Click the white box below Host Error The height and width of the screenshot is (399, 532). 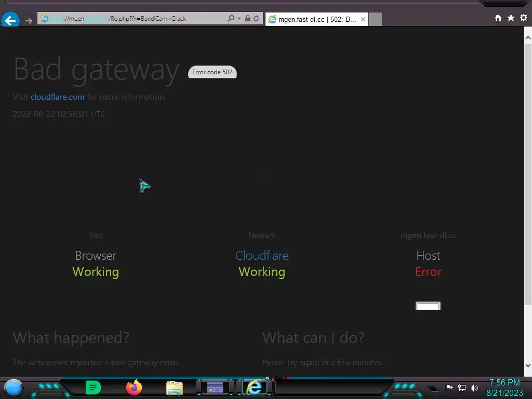pyautogui.click(x=428, y=306)
